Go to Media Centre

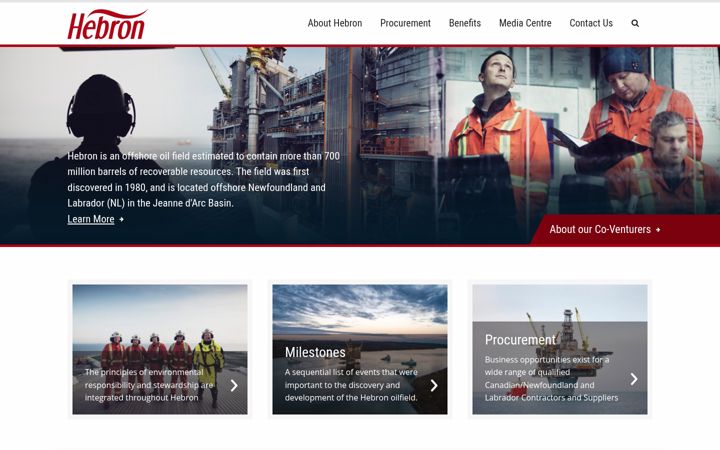[x=525, y=23]
